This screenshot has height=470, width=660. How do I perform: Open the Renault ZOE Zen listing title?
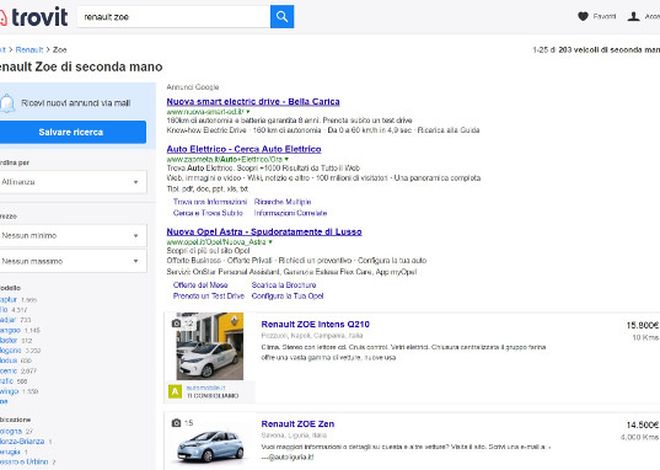pyautogui.click(x=298, y=424)
